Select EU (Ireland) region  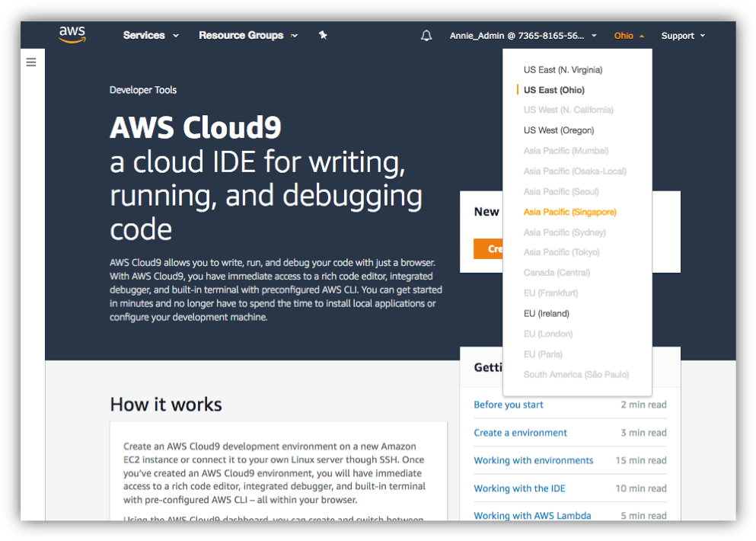pyautogui.click(x=547, y=314)
